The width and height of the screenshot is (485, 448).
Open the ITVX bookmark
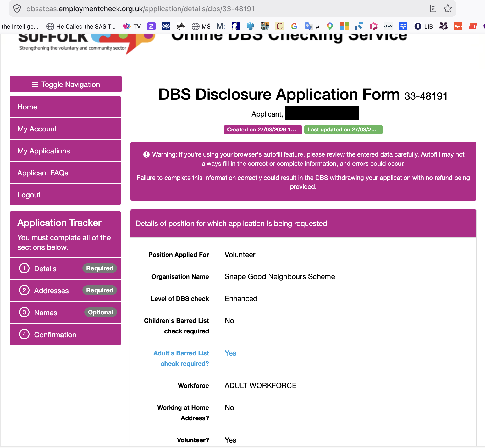tap(388, 26)
